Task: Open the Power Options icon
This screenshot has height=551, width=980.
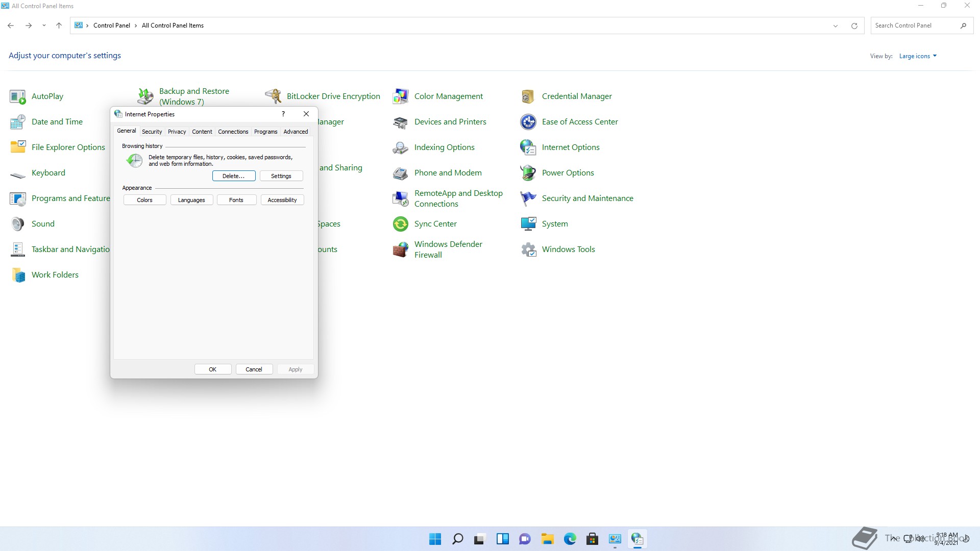Action: click(x=528, y=173)
